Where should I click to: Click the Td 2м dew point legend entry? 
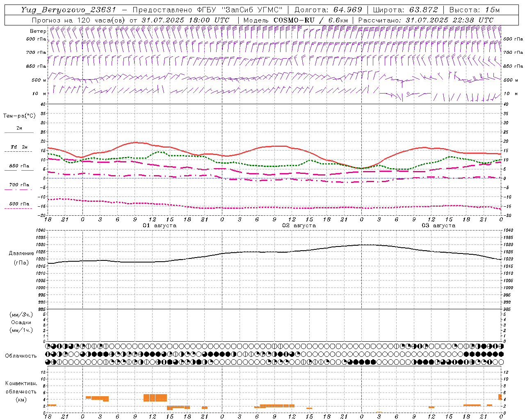point(19,147)
